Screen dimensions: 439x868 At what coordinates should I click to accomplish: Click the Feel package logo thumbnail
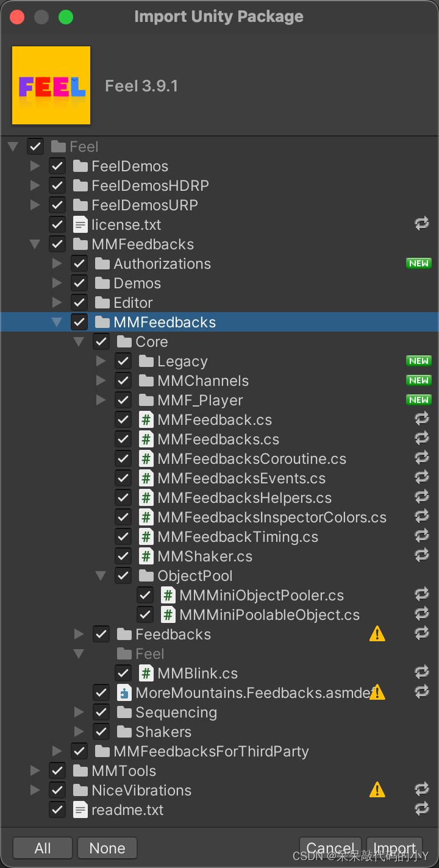(51, 85)
